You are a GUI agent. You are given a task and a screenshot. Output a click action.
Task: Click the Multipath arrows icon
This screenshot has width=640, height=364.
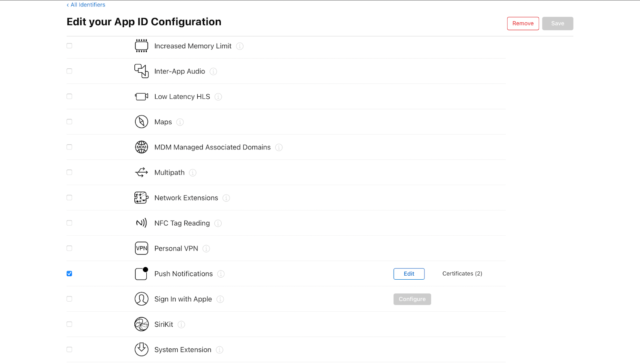[141, 172]
